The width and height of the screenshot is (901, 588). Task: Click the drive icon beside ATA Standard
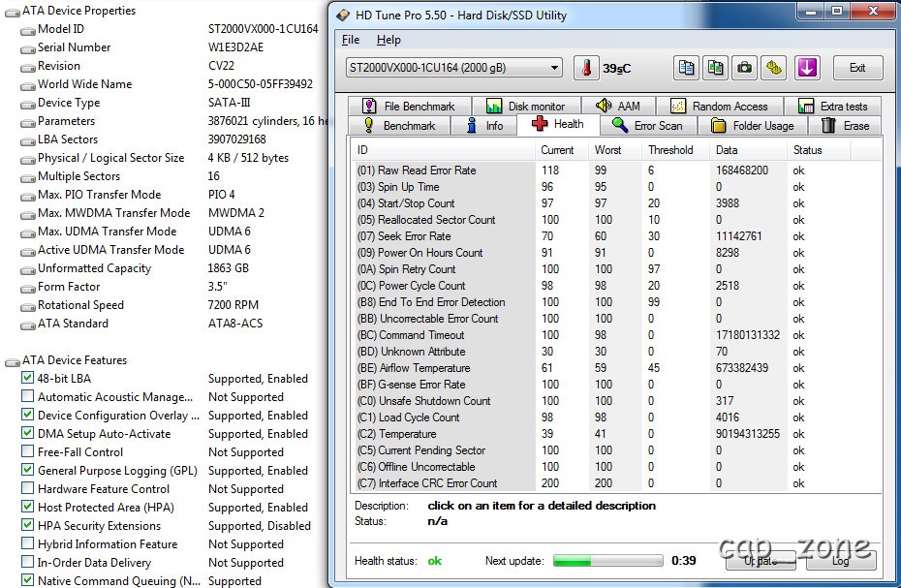tap(27, 325)
